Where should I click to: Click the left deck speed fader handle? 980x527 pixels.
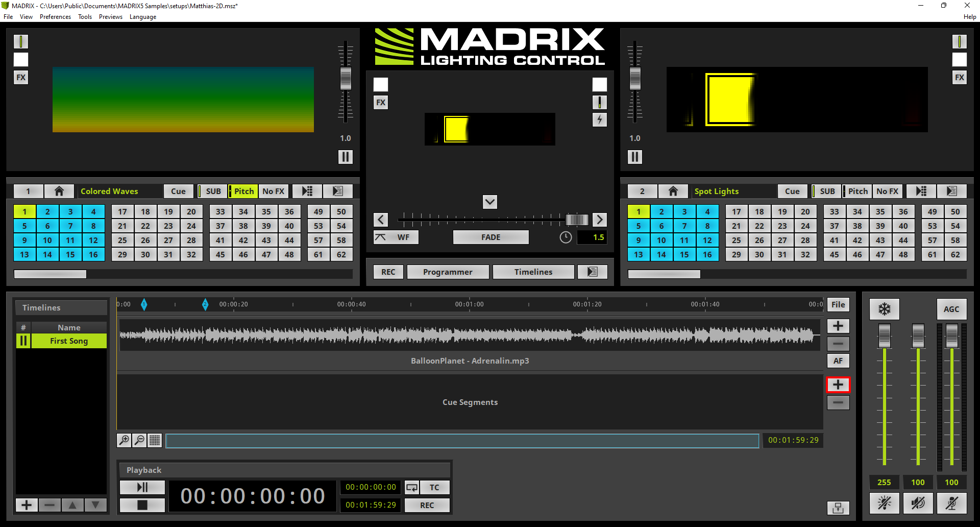tap(346, 78)
